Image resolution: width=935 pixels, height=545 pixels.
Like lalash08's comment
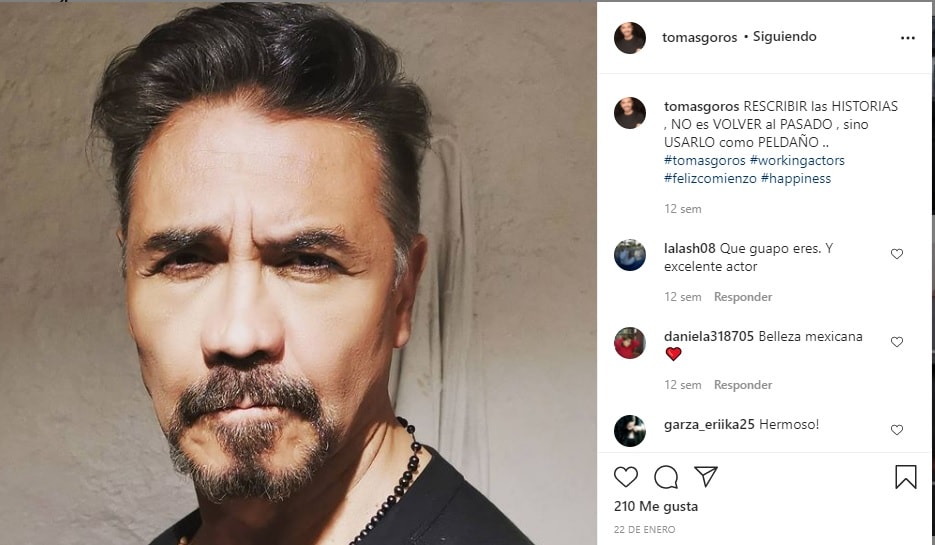tap(897, 254)
